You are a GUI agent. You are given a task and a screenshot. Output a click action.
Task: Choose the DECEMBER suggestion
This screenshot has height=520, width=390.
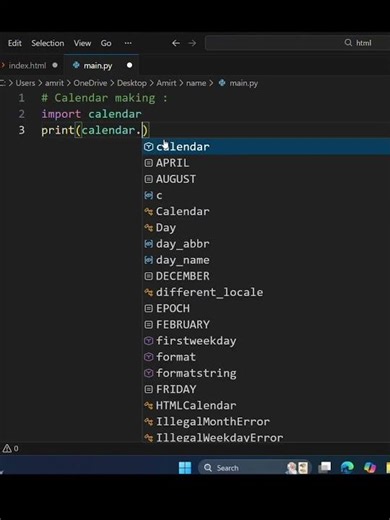[266, 276]
